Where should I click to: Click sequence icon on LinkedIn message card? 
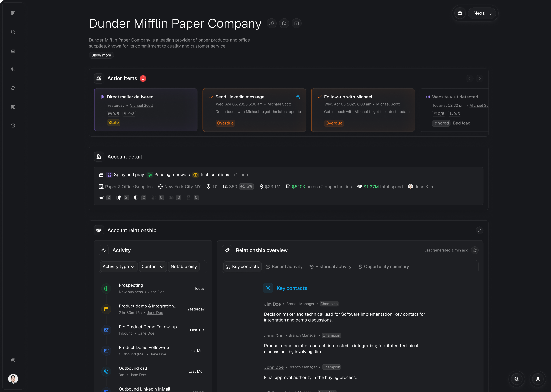(x=298, y=97)
